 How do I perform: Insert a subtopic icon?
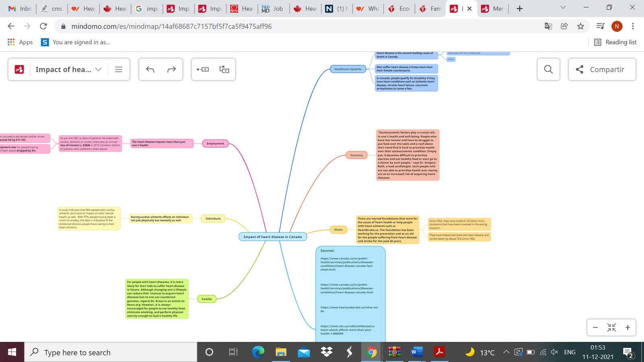[224, 70]
